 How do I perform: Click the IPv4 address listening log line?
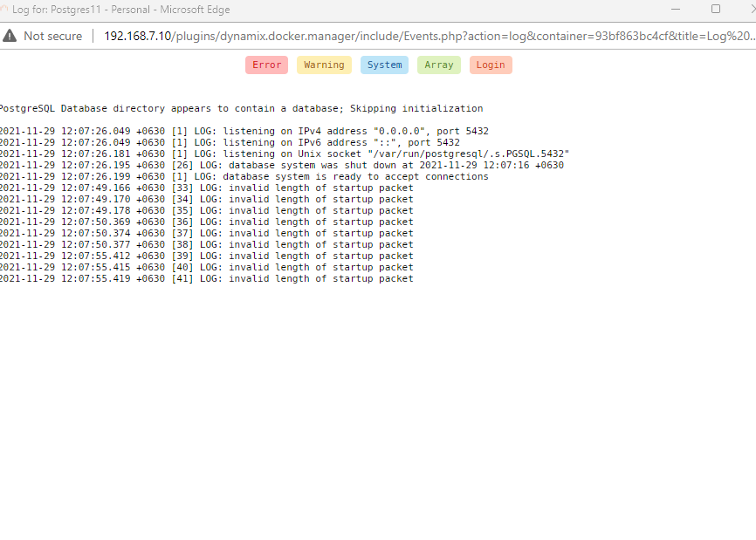244,131
